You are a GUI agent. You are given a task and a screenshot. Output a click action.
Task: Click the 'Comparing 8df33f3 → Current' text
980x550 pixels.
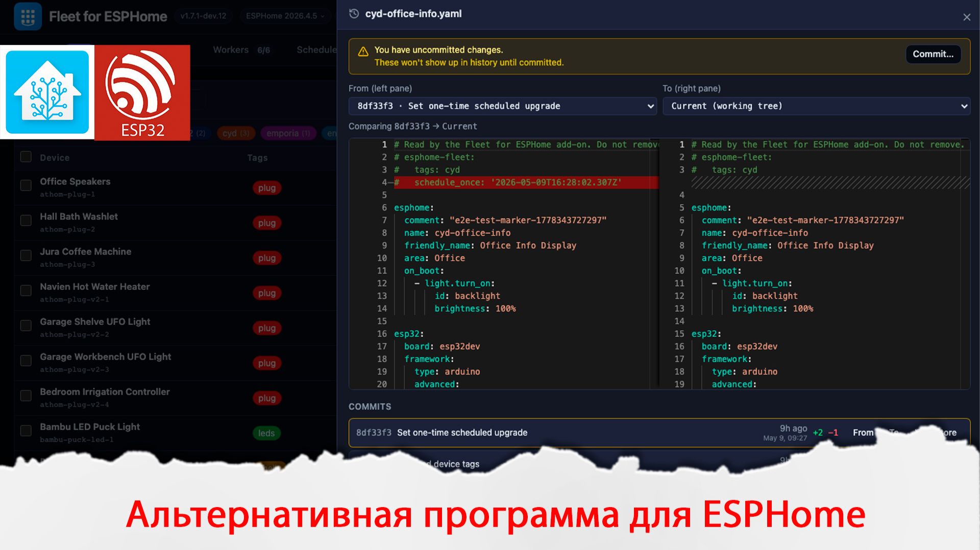(x=412, y=127)
